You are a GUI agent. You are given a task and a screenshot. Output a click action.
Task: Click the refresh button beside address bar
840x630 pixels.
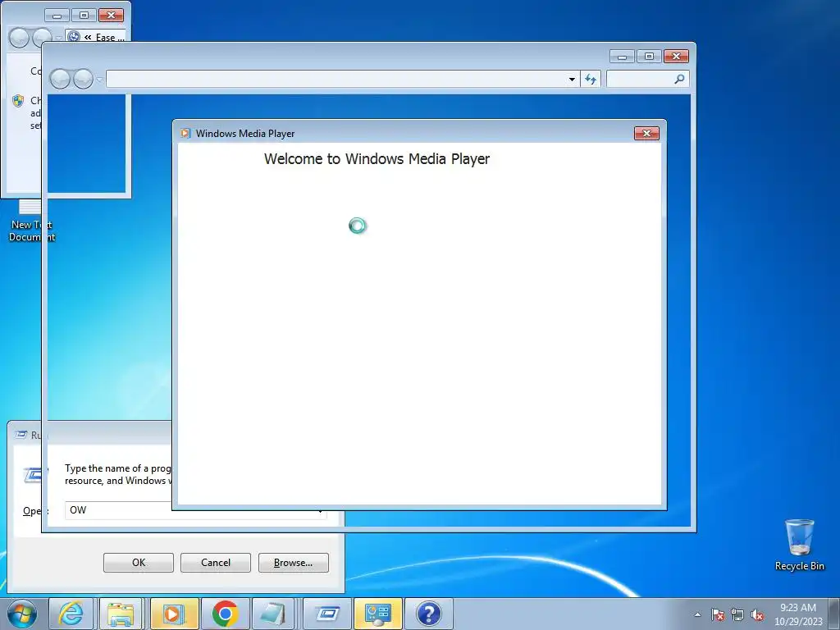(591, 80)
